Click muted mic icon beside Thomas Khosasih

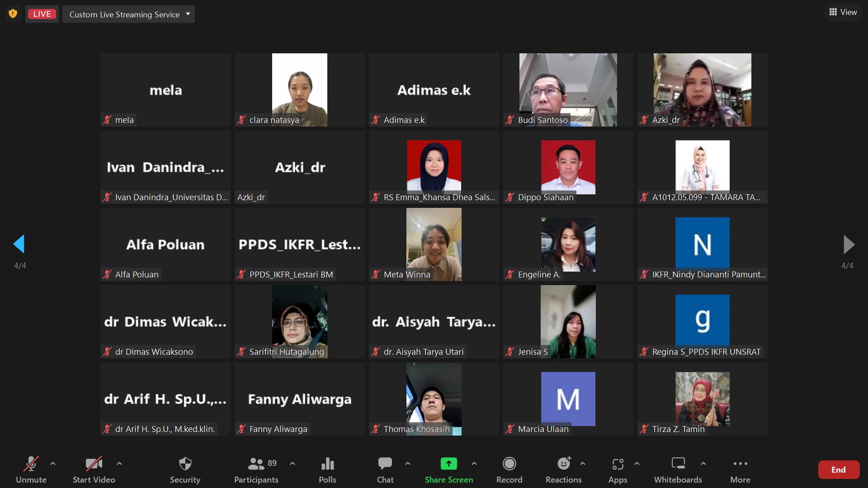point(376,429)
